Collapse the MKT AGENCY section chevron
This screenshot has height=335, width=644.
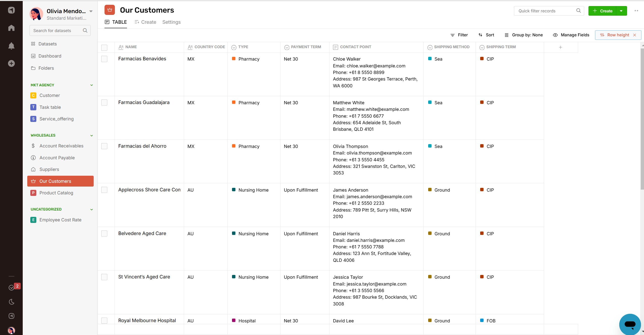(92, 85)
